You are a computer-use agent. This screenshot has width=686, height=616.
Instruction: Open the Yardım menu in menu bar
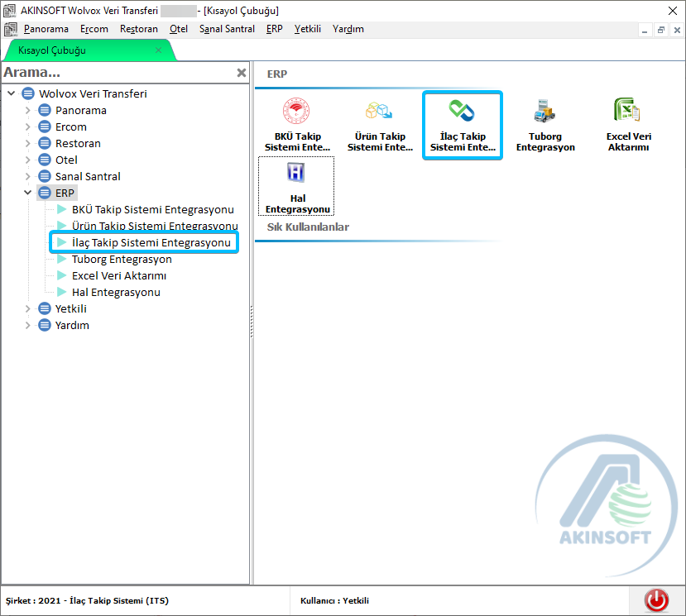pos(348,29)
